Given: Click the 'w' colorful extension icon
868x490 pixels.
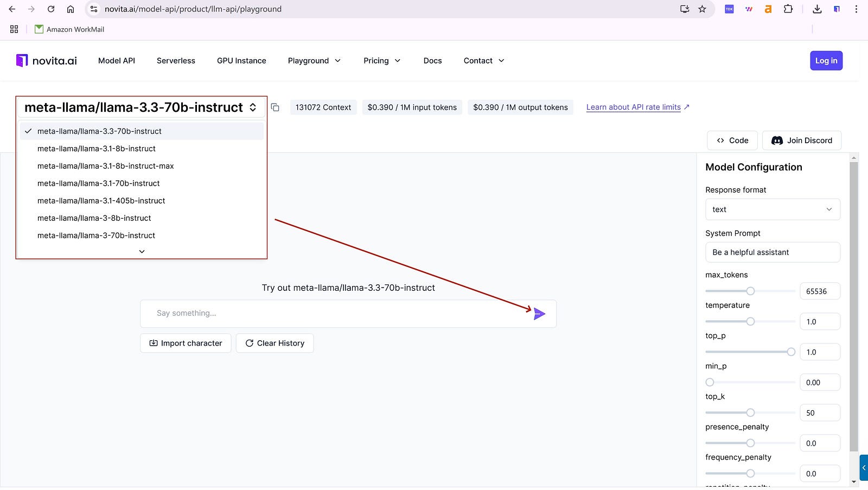Looking at the screenshot, I should click(749, 9).
